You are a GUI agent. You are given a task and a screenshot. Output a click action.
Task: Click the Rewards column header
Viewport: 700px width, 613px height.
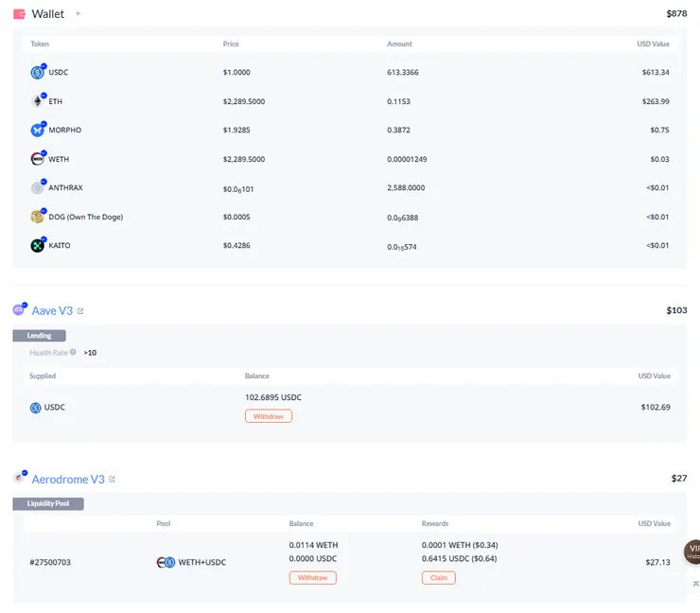[x=435, y=523]
